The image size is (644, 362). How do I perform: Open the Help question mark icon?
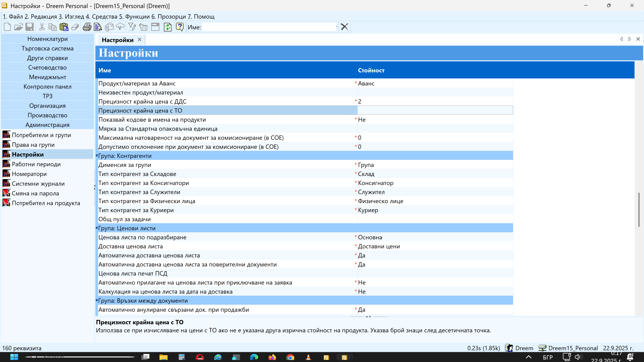tap(179, 27)
